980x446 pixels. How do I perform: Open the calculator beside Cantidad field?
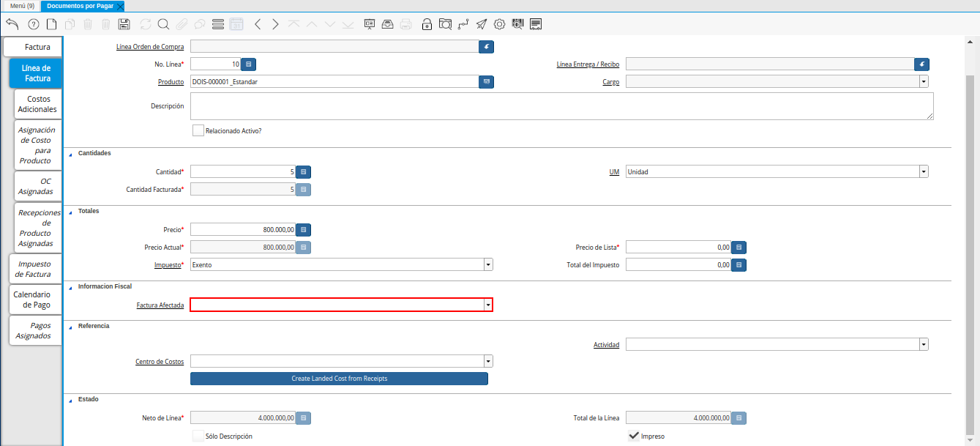(x=304, y=172)
